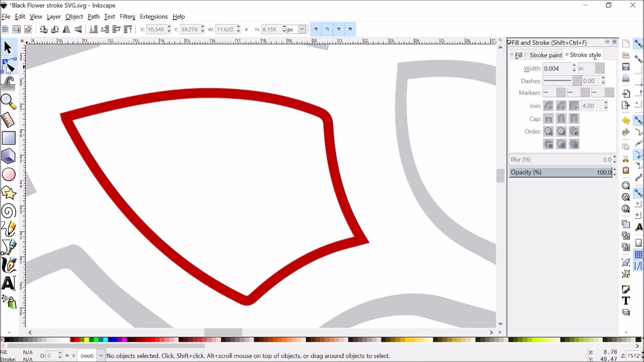Activate the Bezier pen tool
644x362 pixels.
click(x=8, y=247)
